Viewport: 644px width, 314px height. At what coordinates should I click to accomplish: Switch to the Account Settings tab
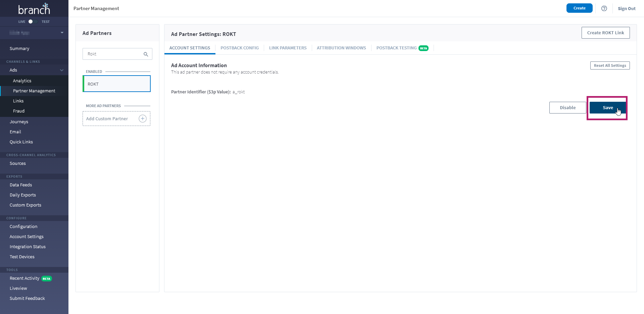click(x=190, y=48)
